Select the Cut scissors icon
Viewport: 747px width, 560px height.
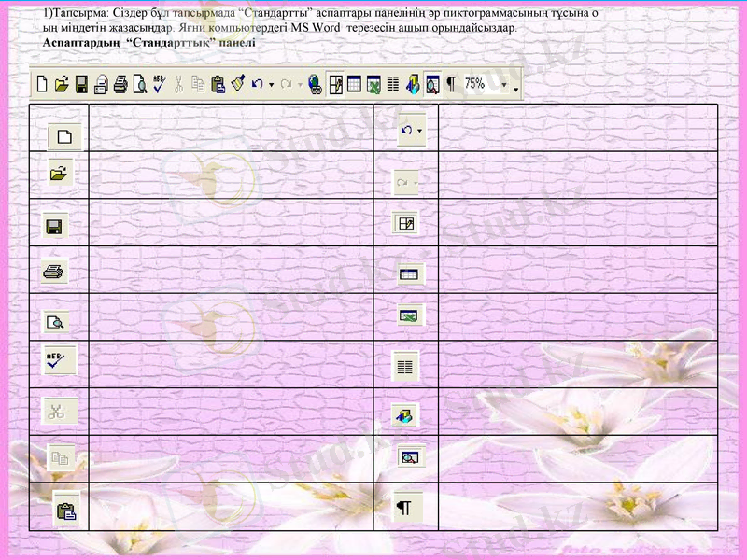tap(177, 82)
